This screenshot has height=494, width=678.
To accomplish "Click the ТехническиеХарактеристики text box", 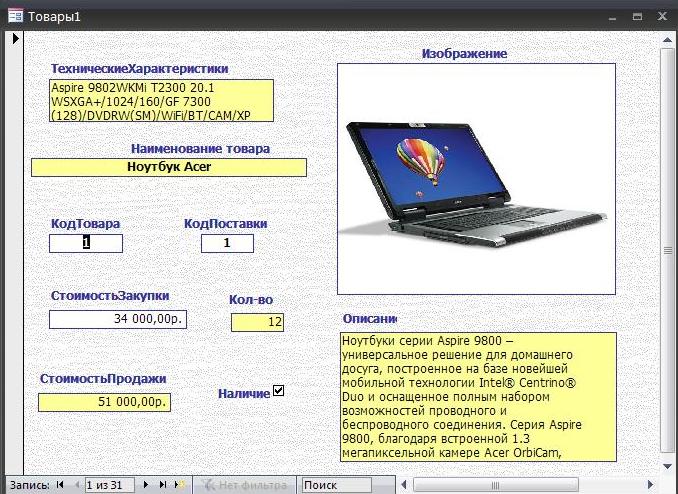I will click(161, 100).
